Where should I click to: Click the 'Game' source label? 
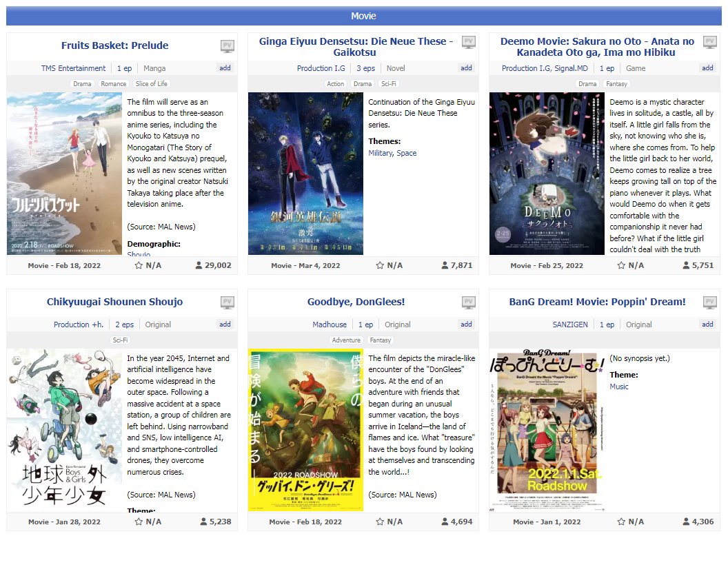(636, 68)
